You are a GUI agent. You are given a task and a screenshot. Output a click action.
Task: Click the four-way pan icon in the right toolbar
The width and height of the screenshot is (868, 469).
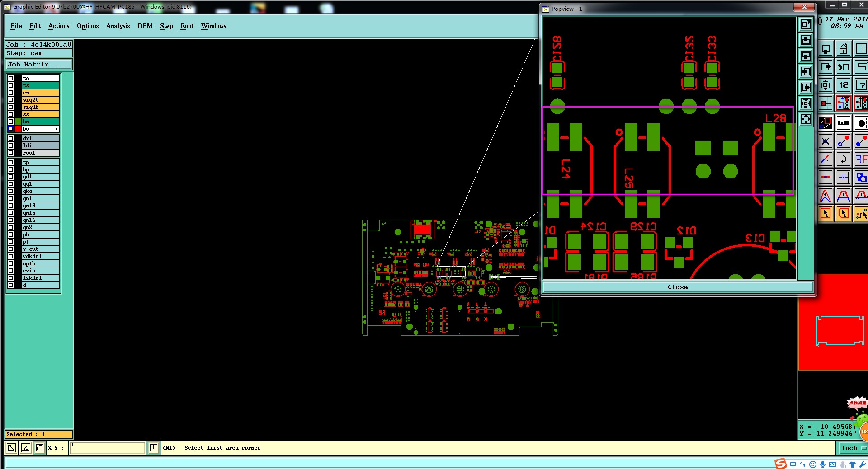point(826,85)
